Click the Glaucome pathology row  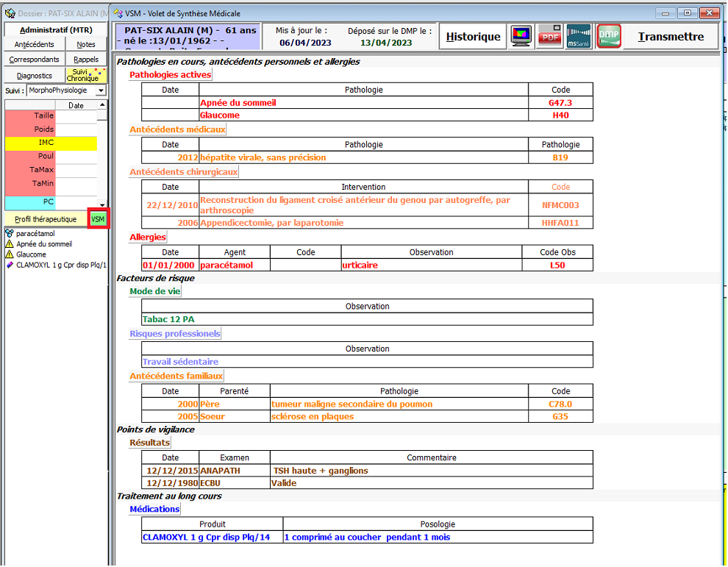[367, 115]
